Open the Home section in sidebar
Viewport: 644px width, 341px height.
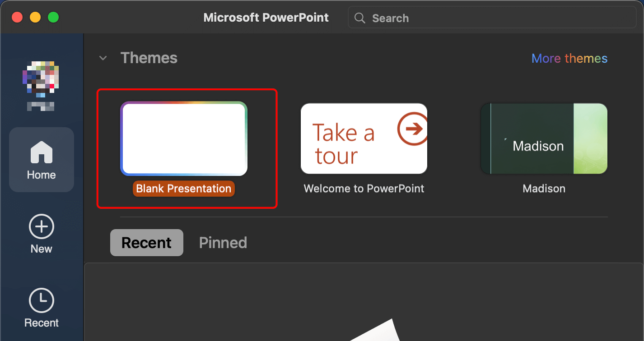click(x=42, y=160)
